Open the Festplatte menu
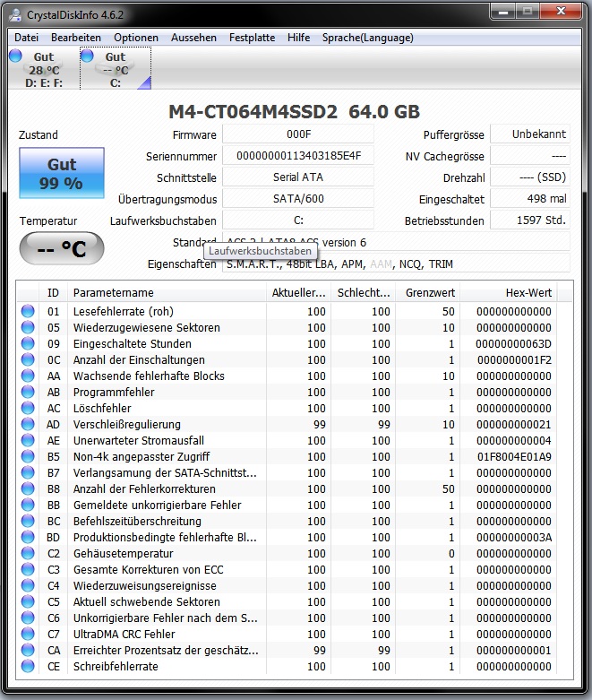592x700 pixels. pyautogui.click(x=252, y=38)
